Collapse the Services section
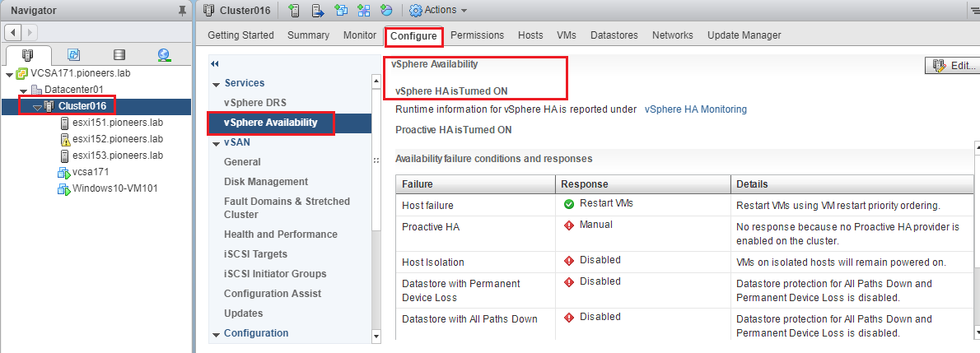980x353 pixels. [217, 85]
